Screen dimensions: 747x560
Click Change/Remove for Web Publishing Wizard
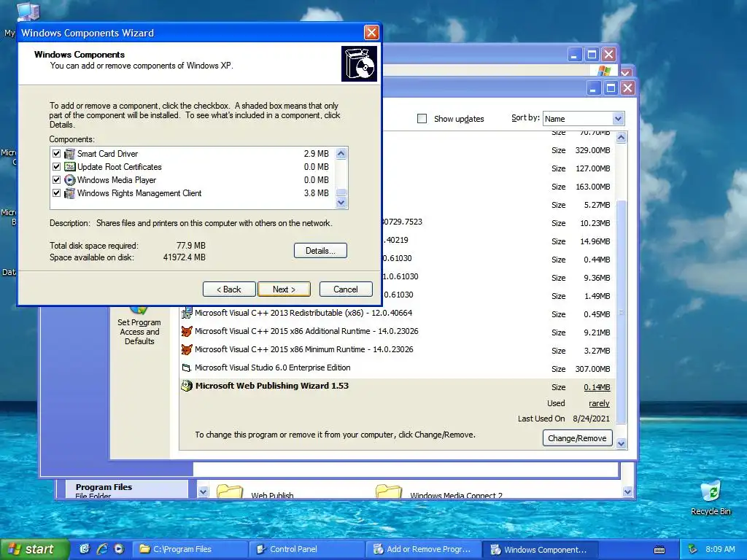pyautogui.click(x=577, y=438)
